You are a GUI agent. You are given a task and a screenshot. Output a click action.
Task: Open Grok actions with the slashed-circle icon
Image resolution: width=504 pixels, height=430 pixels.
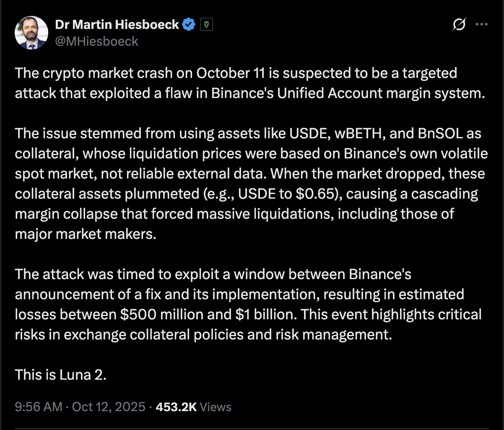[459, 25]
